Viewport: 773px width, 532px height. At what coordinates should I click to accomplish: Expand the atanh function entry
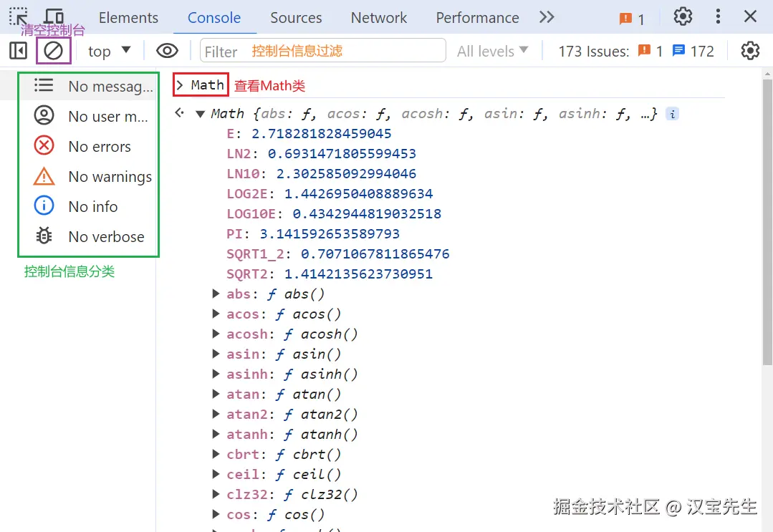(x=216, y=434)
